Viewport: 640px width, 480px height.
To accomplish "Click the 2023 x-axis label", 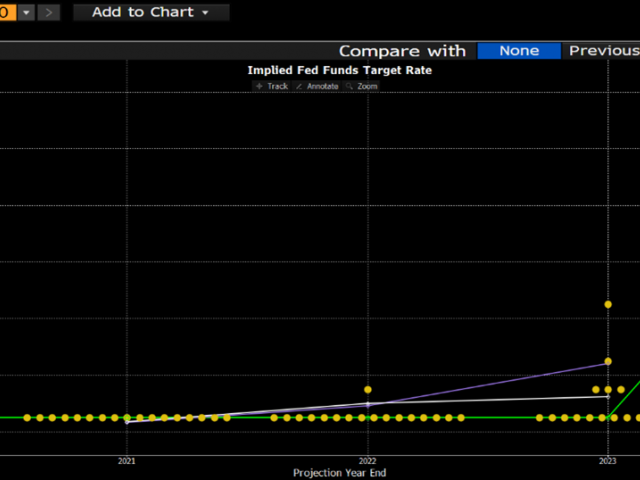I will [607, 461].
